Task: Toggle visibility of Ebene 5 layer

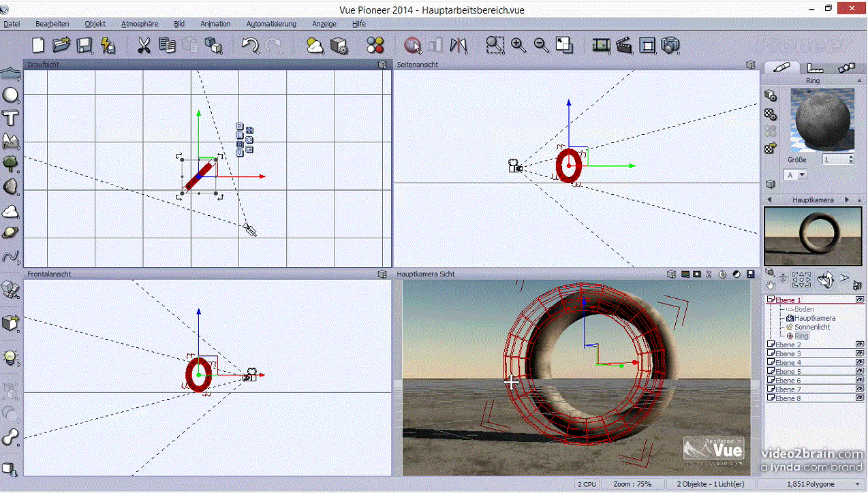Action: click(x=860, y=371)
